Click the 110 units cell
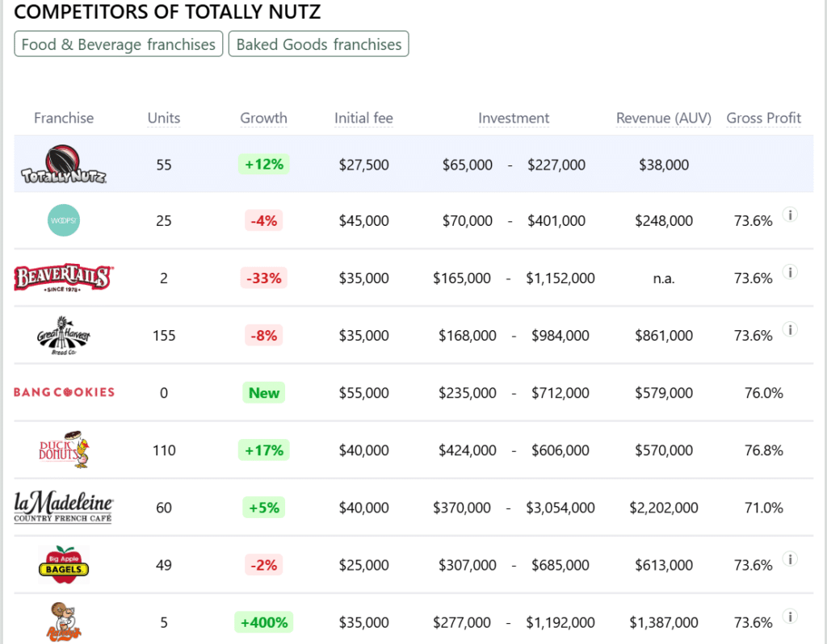Image resolution: width=827 pixels, height=644 pixels. click(164, 450)
